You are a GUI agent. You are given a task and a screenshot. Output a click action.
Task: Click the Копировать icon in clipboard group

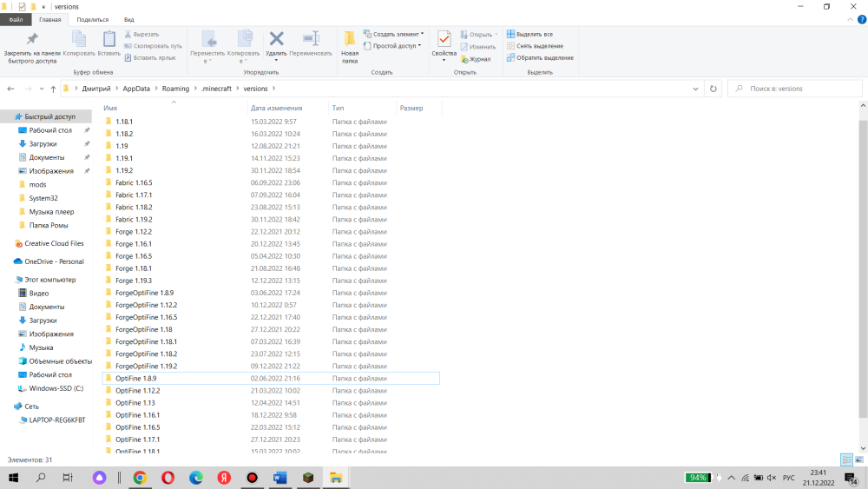(x=79, y=43)
